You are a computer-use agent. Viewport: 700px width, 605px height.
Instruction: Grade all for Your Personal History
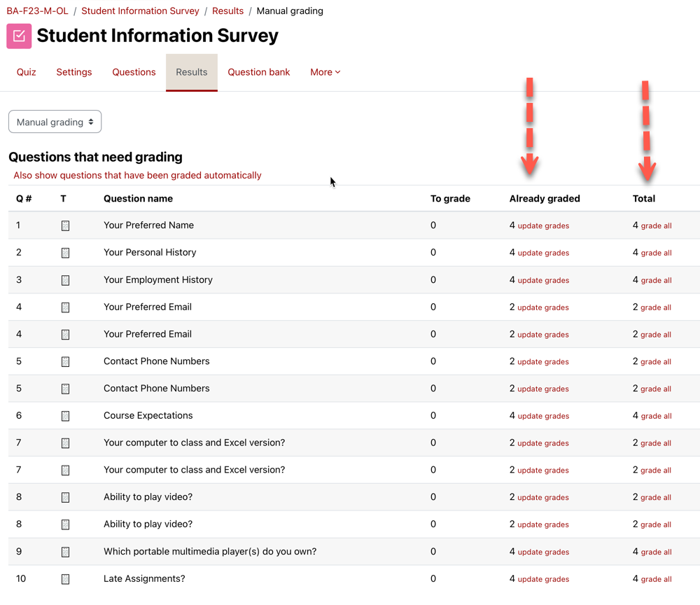point(657,253)
